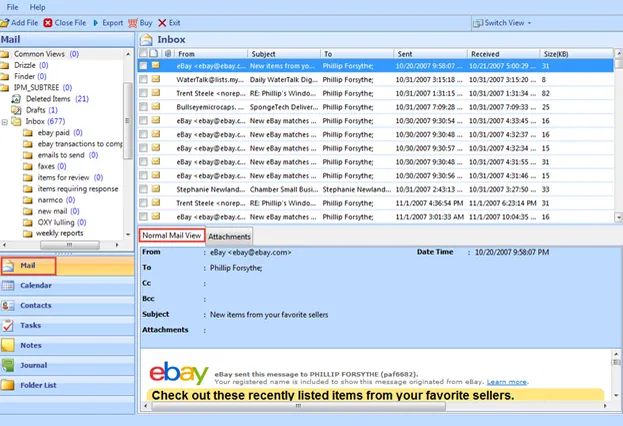Click the Buy shopping cart icon
The image size is (623, 426).
[133, 23]
